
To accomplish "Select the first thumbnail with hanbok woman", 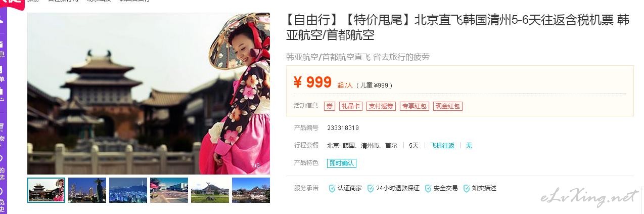I will [x=46, y=190].
